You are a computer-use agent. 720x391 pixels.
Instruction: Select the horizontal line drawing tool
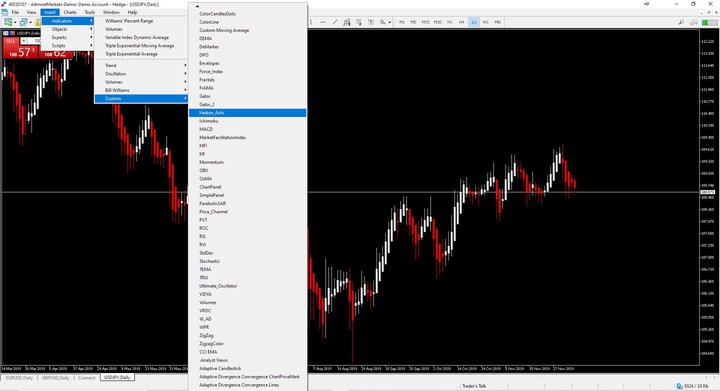[x=323, y=22]
